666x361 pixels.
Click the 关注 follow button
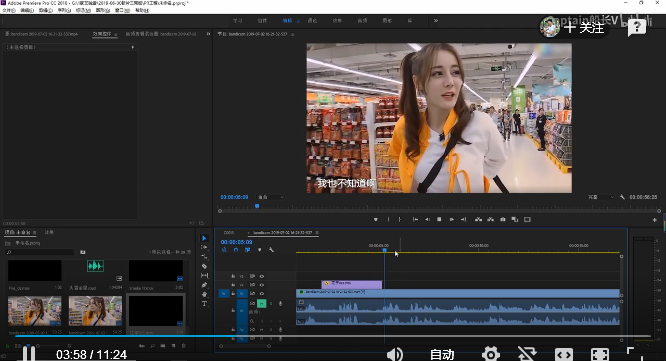tap(584, 28)
